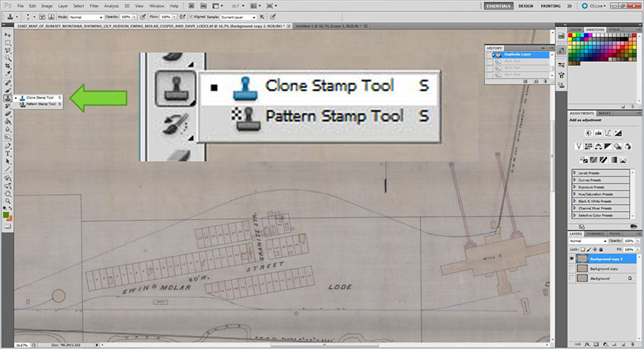Open the Sample dropdown set to Current Layer
Screen dimensions: 644x349
pyautogui.click(x=238, y=16)
